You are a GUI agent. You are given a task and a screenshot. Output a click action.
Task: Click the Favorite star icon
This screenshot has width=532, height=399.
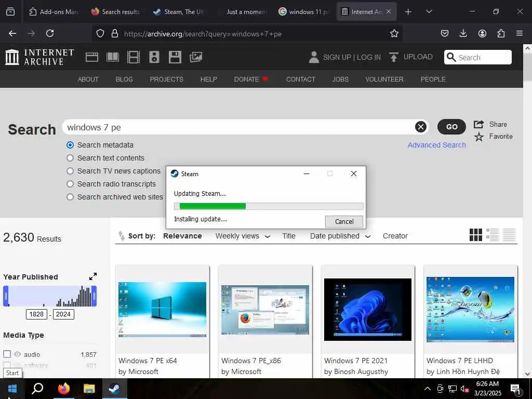478,137
